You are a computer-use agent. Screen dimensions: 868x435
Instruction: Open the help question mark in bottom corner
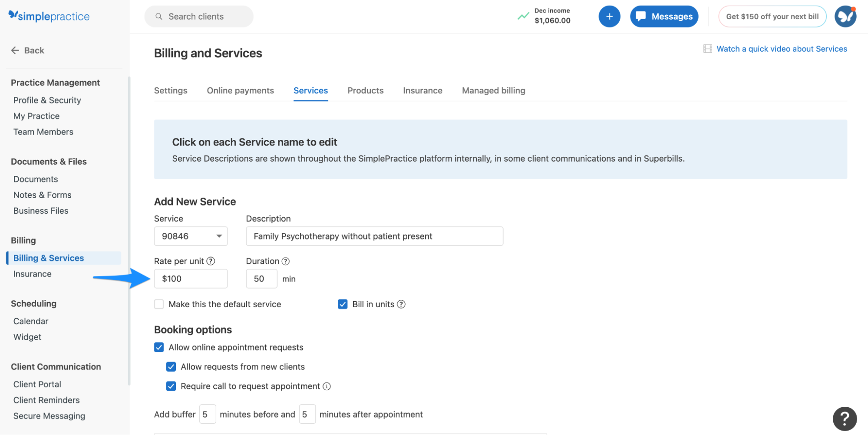845,418
